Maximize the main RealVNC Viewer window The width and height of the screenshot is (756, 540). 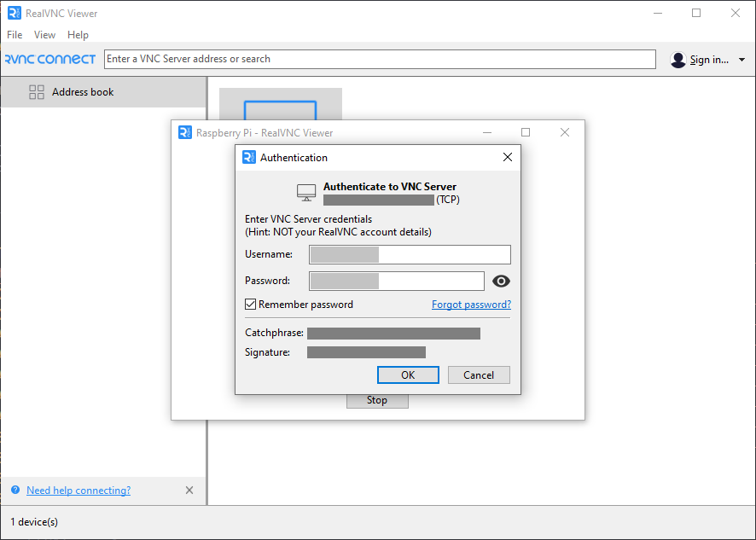(696, 13)
